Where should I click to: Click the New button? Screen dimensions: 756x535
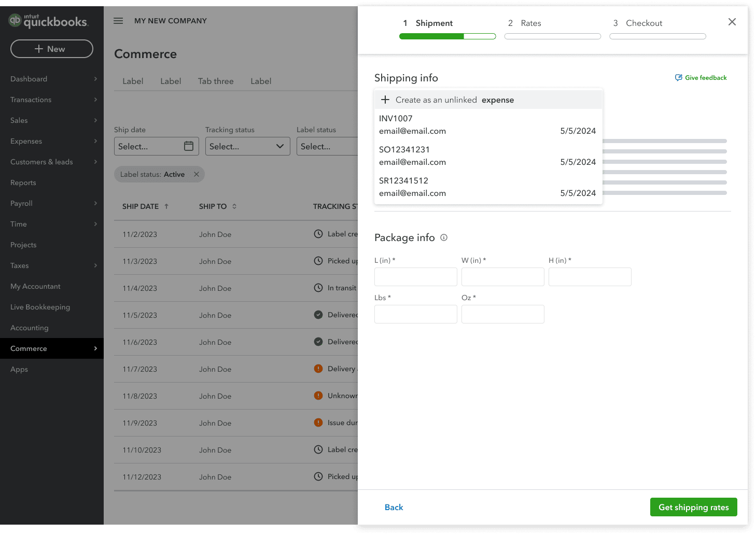click(x=52, y=49)
